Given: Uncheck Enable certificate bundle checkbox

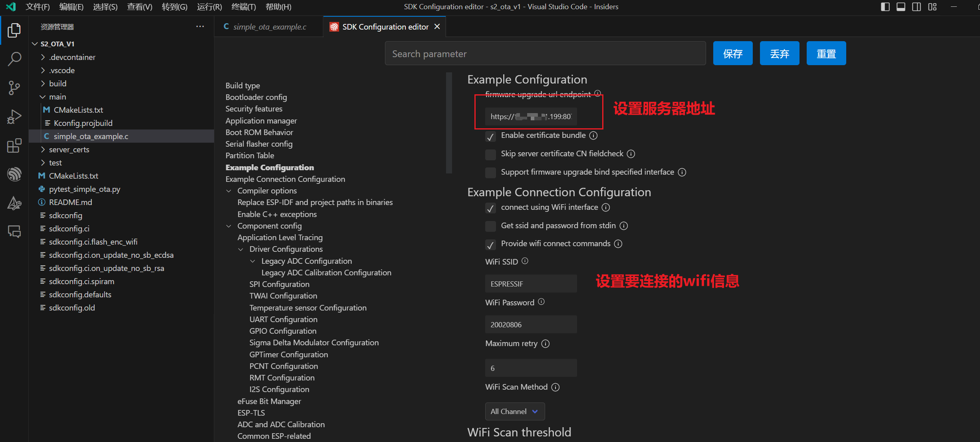Looking at the screenshot, I should coord(490,136).
